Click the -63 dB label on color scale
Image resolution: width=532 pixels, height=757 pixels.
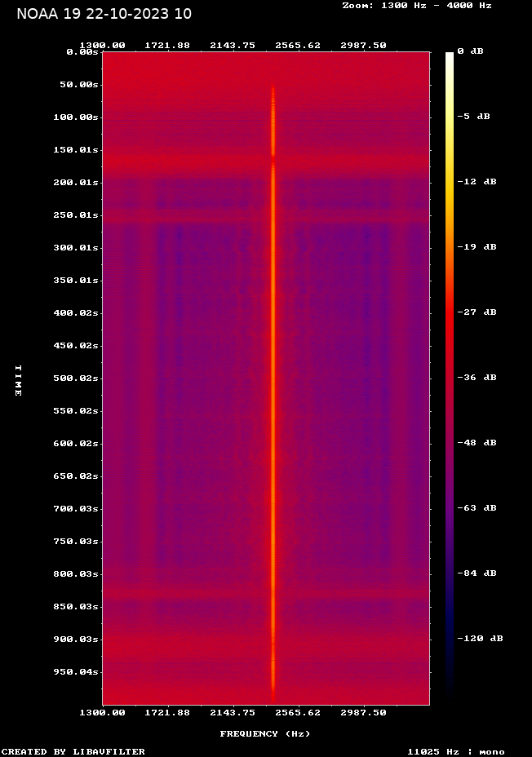477,508
